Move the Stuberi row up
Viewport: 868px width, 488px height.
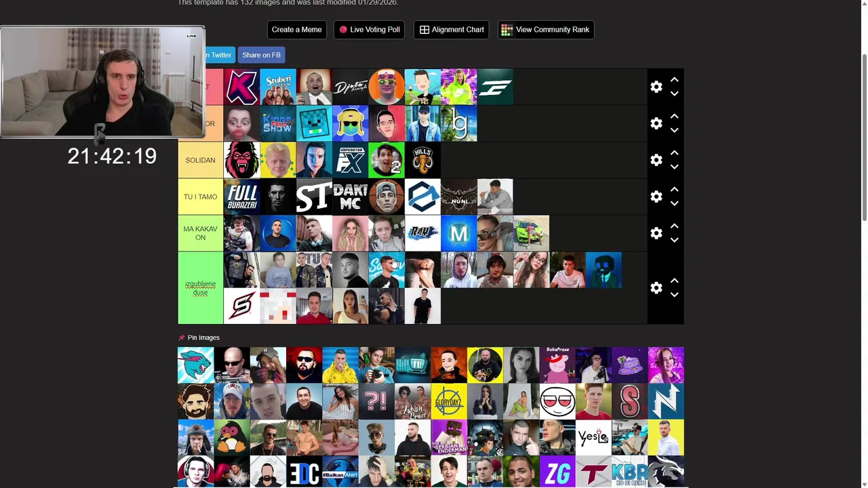click(674, 80)
